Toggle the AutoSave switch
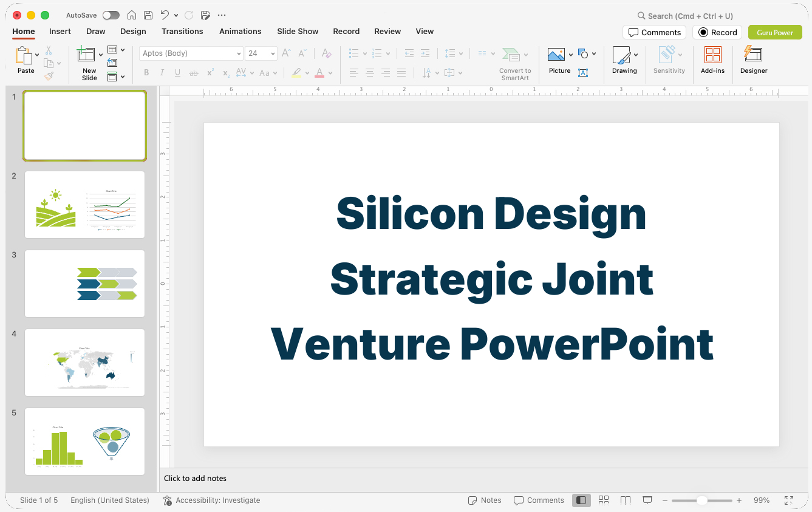812x512 pixels. pos(111,15)
